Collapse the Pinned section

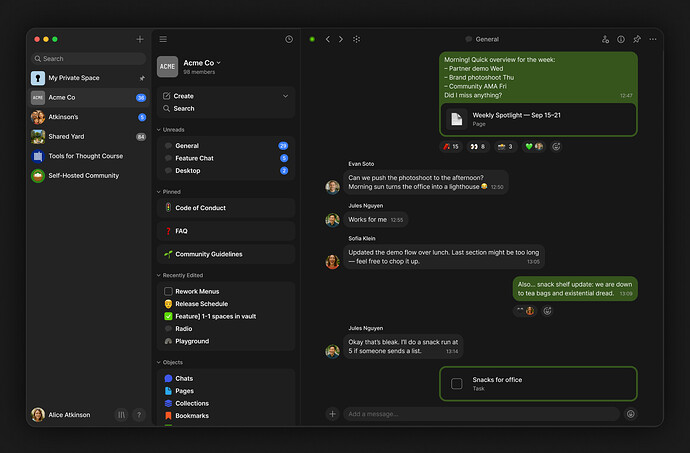pos(159,191)
